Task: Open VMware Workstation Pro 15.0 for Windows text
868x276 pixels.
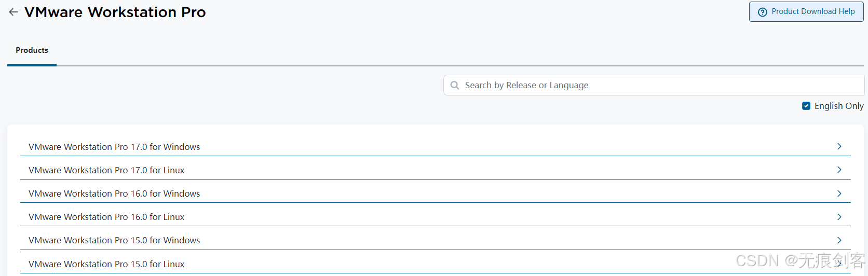Action: click(114, 240)
